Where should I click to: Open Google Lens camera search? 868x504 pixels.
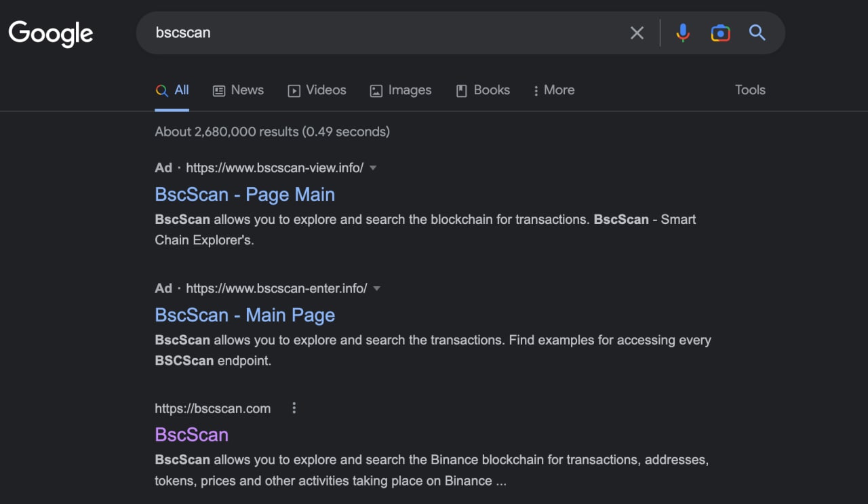click(720, 33)
